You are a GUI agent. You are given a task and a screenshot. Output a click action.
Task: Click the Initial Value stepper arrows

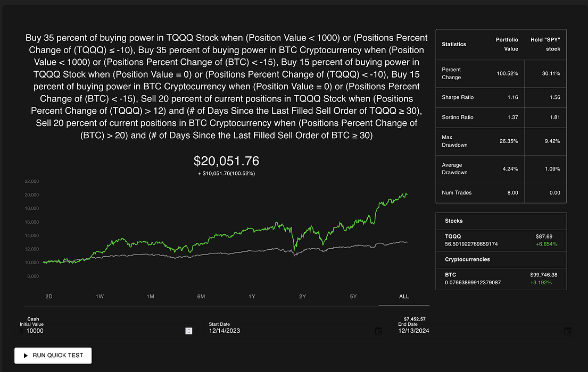coord(188,331)
